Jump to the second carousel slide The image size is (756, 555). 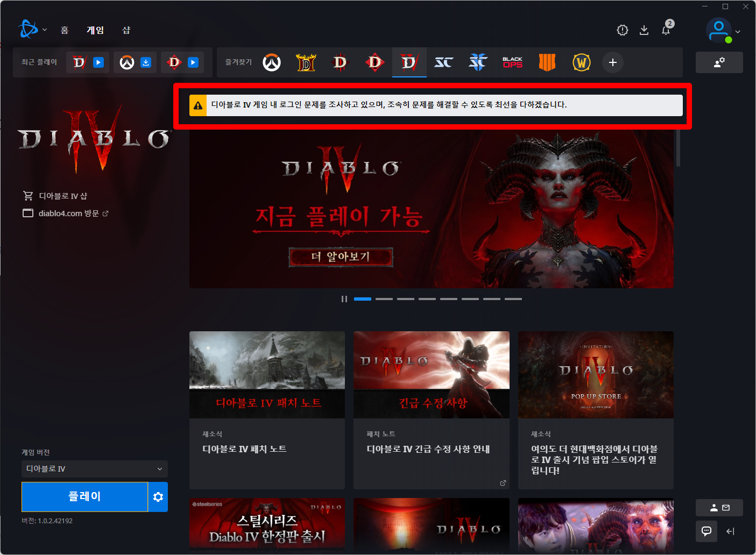coord(384,299)
